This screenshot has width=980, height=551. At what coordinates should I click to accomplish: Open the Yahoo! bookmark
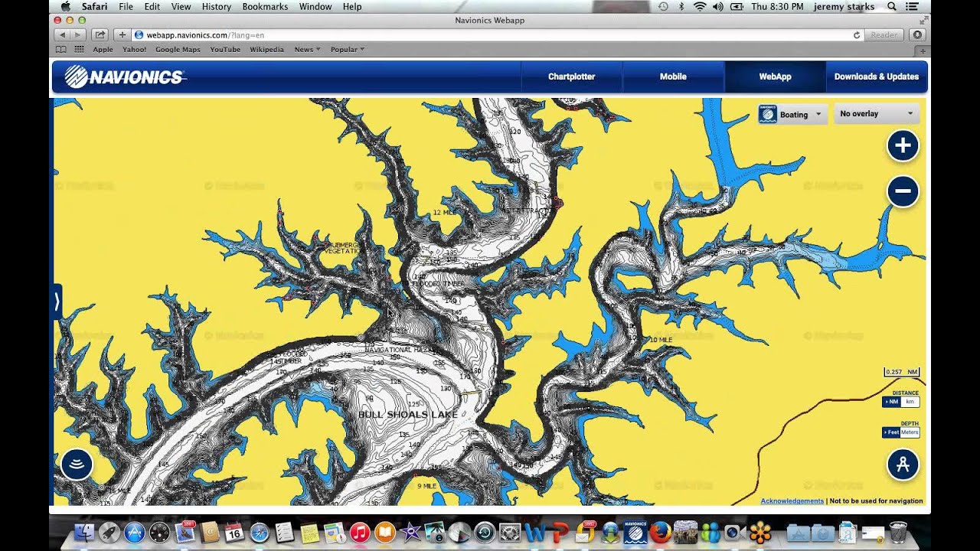coord(134,49)
